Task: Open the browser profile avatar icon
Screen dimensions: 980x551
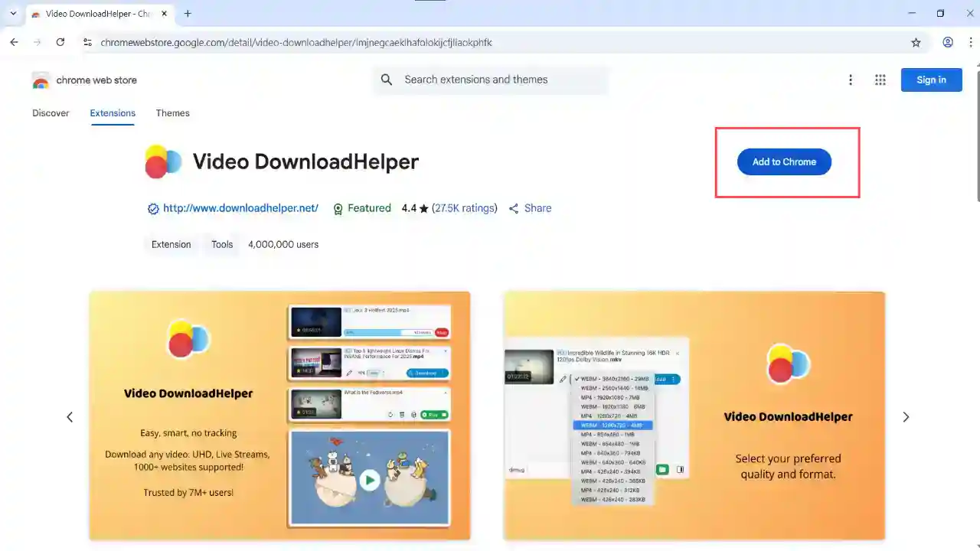Action: (948, 42)
